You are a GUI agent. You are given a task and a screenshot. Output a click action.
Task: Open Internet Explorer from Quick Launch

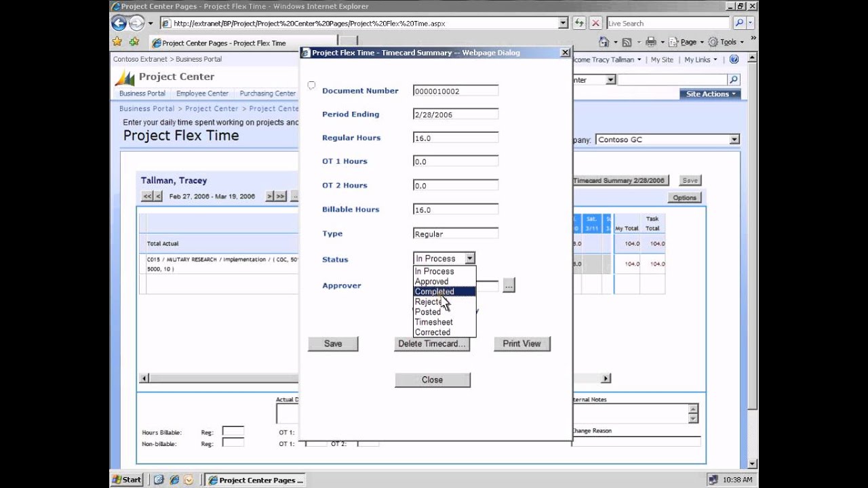pyautogui.click(x=174, y=480)
